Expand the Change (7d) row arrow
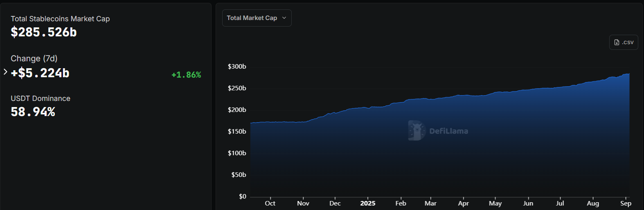Viewport: 644px width, 210px height. 5,72
